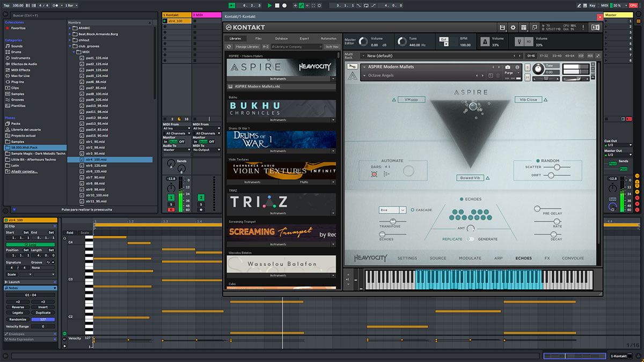The image size is (644, 362).
Task: Click the transport Stop button
Action: 277,5
